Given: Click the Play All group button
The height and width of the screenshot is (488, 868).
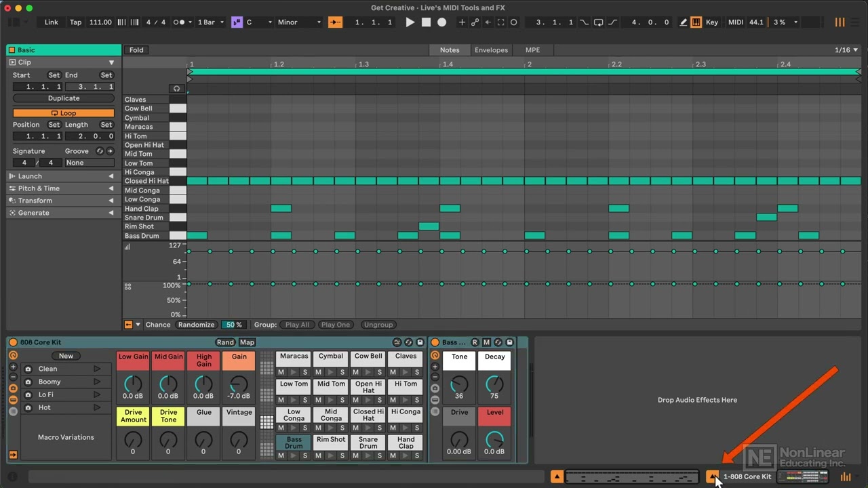Looking at the screenshot, I should coord(297,325).
